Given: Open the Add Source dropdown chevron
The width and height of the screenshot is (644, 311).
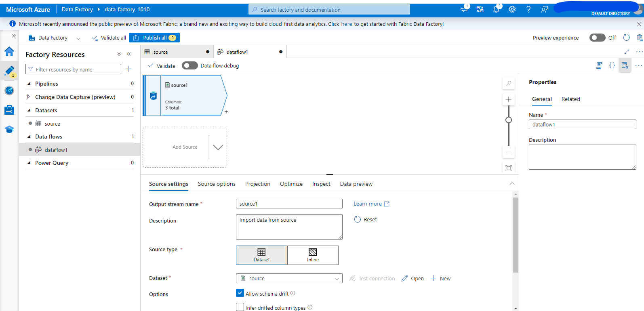Looking at the screenshot, I should [218, 147].
